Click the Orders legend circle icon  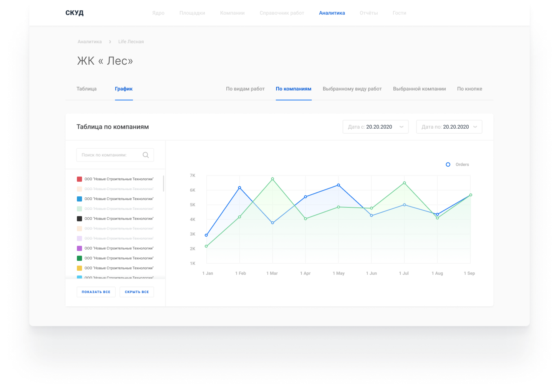(x=448, y=165)
